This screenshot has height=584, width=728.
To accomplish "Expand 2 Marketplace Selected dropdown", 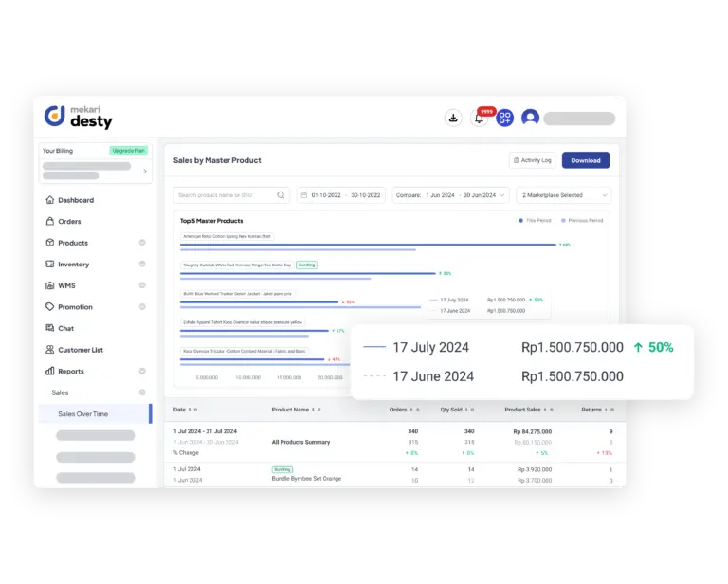I will tap(563, 195).
